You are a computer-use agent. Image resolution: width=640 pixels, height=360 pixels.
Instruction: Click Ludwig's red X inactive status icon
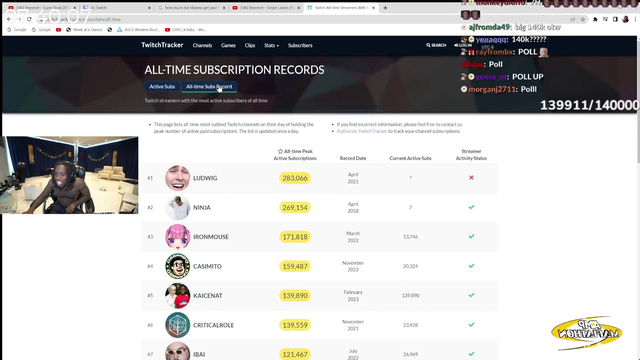pos(471,178)
